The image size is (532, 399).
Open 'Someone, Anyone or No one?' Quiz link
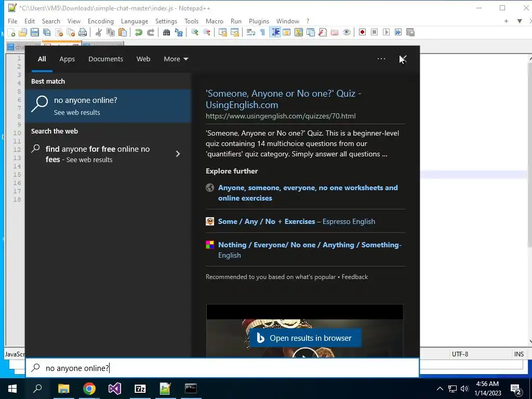[x=283, y=99]
